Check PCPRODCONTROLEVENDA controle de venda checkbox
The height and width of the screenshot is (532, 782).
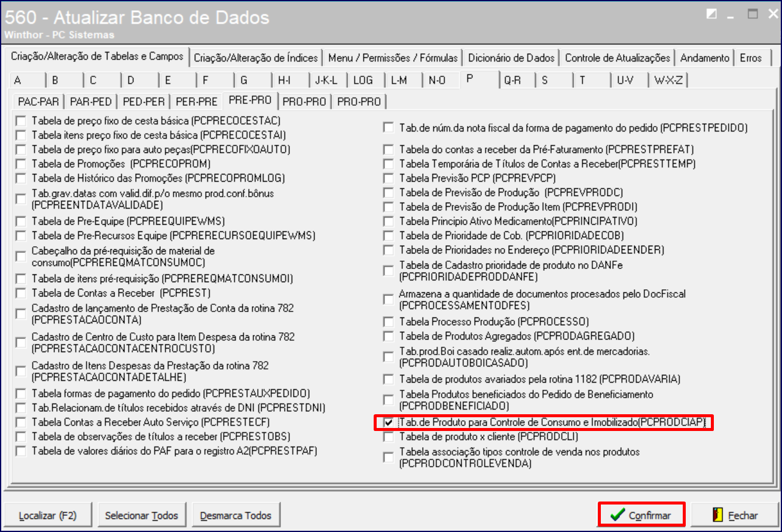coord(389,458)
